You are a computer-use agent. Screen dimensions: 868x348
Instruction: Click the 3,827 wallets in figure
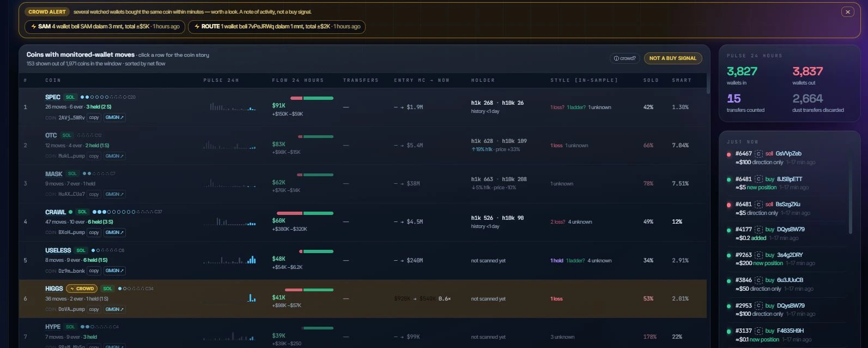point(742,71)
